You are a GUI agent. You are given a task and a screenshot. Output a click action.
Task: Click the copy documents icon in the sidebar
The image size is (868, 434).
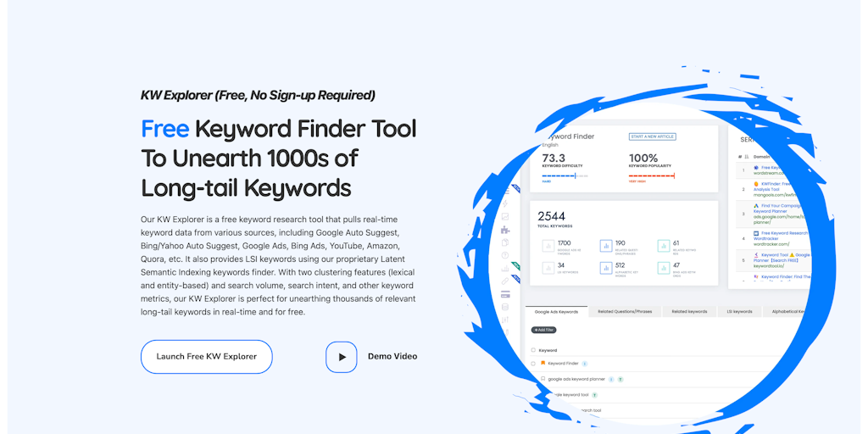click(x=505, y=242)
